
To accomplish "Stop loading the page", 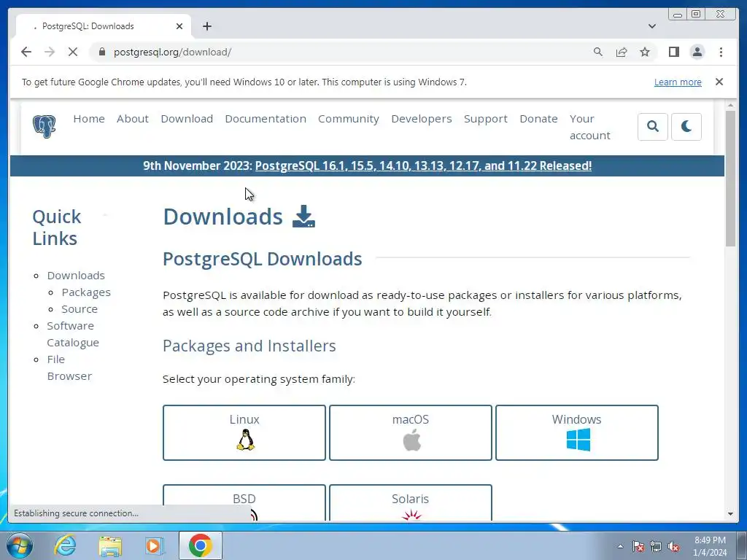I will click(x=73, y=52).
